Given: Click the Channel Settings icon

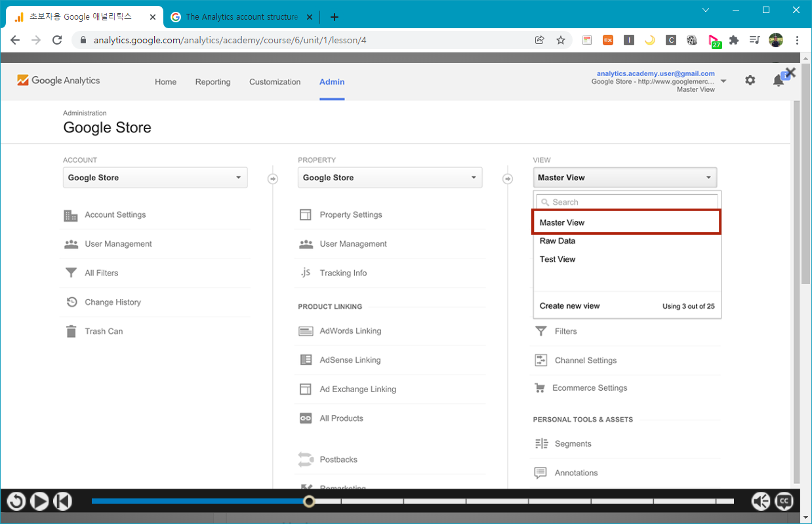Looking at the screenshot, I should click(540, 360).
